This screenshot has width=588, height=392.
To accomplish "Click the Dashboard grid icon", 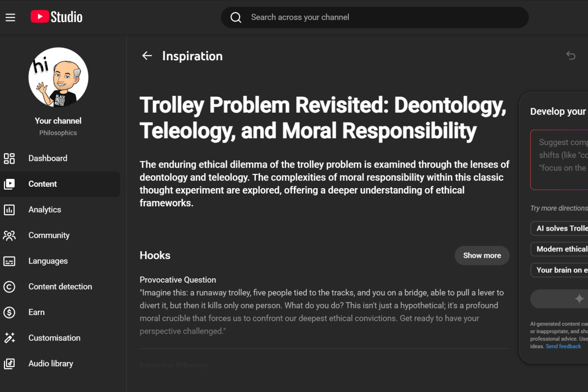I will [x=9, y=158].
